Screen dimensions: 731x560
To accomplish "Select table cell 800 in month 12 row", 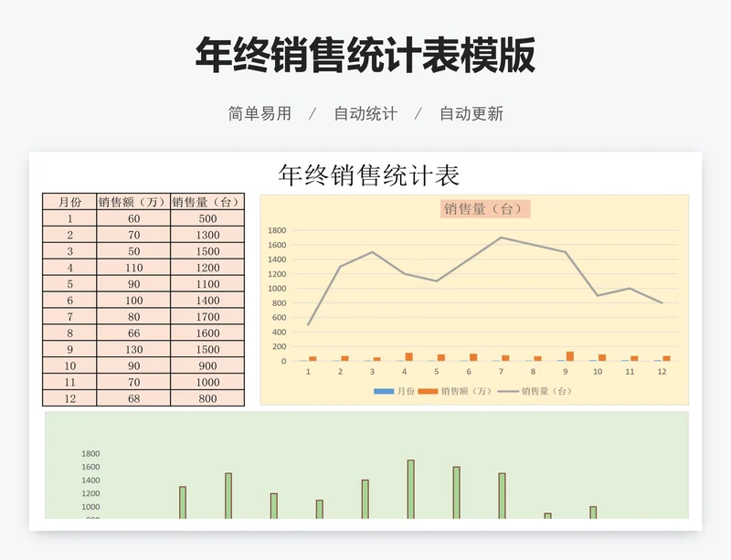I will pyautogui.click(x=207, y=398).
